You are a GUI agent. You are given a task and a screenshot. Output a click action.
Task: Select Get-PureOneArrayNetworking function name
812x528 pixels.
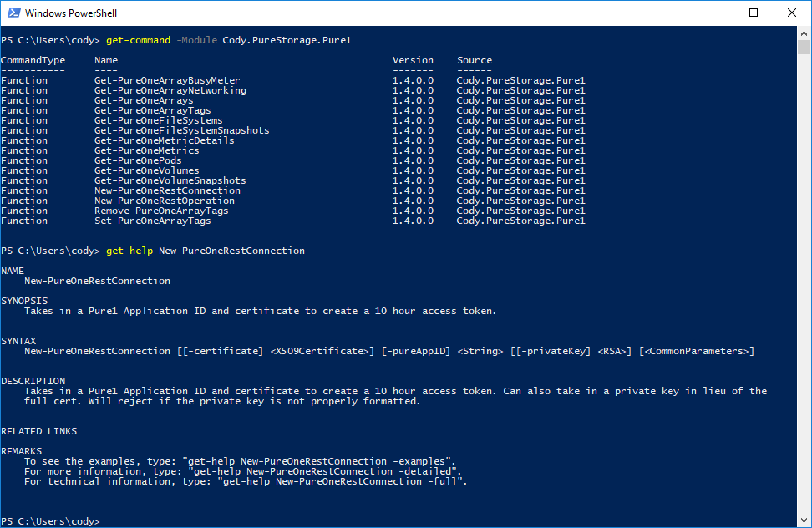tap(170, 90)
